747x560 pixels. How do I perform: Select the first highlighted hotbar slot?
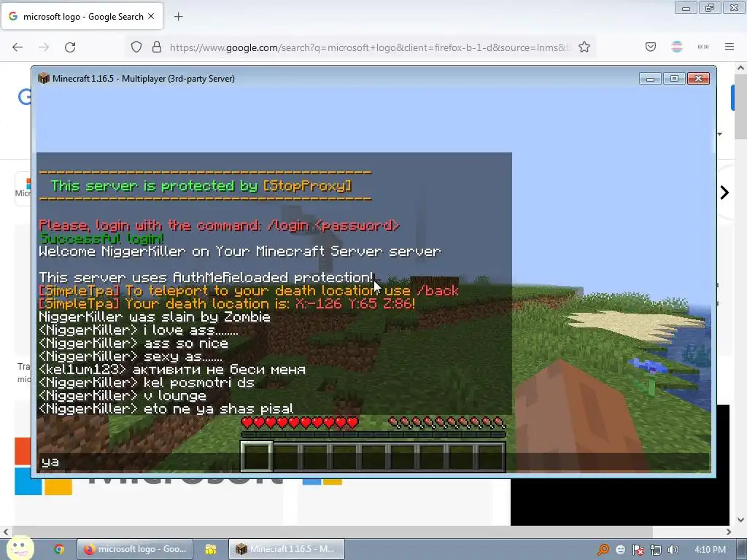point(257,456)
